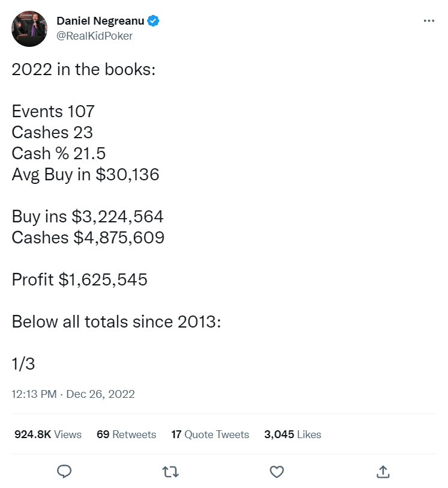View the 924.8K Views analytics
The width and height of the screenshot is (448, 488).
point(47,435)
